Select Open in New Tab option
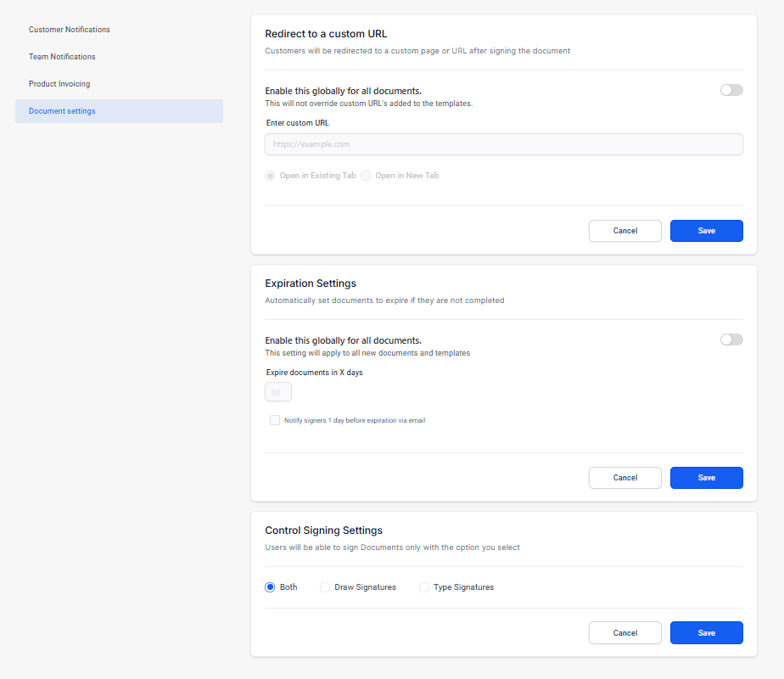Viewport: 784px width, 679px height. pyautogui.click(x=367, y=176)
